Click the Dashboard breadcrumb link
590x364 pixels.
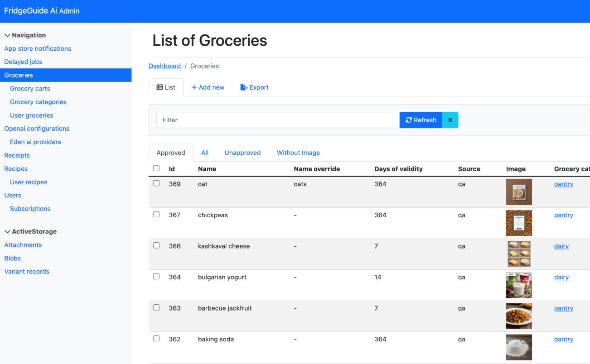tap(164, 66)
